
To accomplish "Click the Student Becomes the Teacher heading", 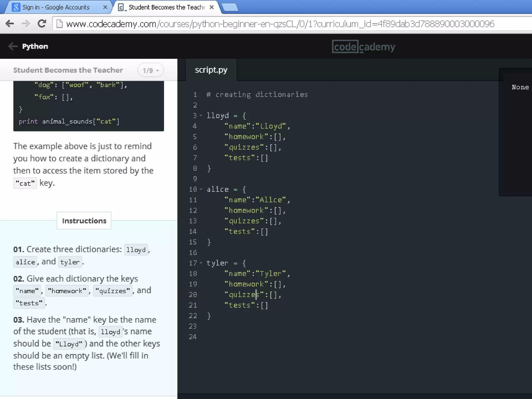I will [x=68, y=70].
